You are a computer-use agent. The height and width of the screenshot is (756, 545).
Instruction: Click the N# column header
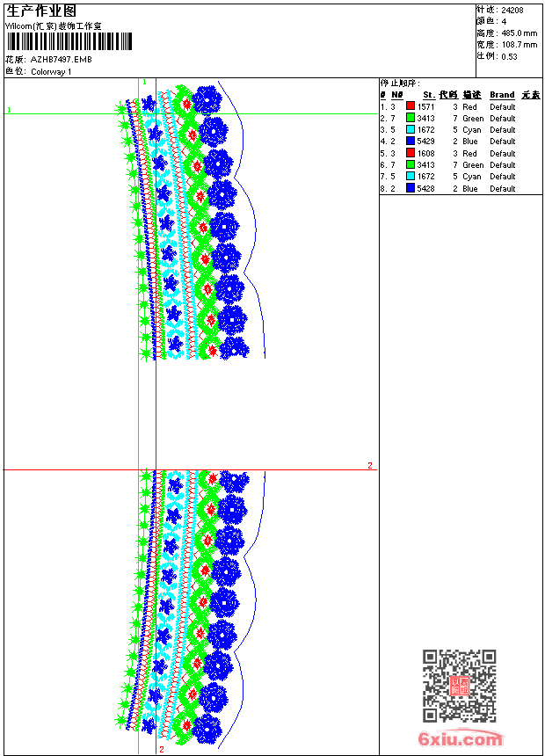click(397, 95)
